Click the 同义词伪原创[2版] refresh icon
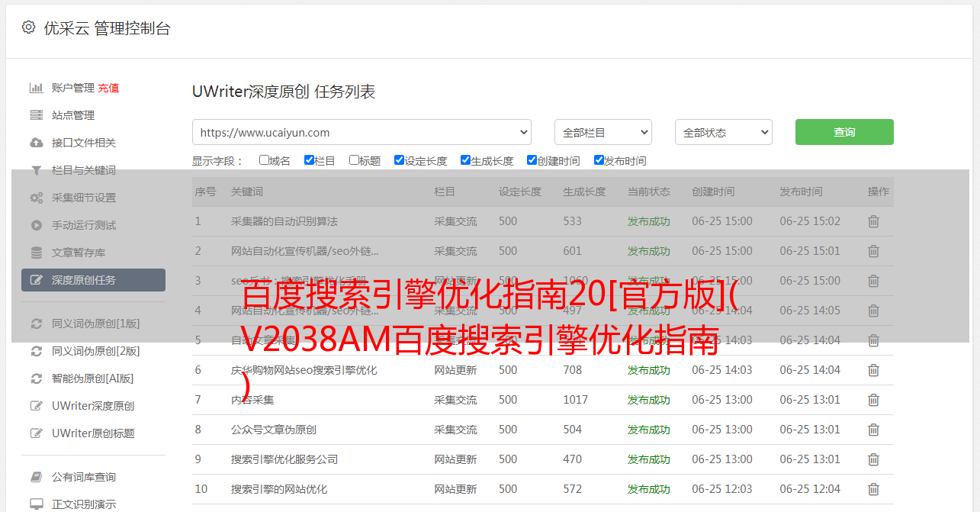980x512 pixels. pos(36,351)
